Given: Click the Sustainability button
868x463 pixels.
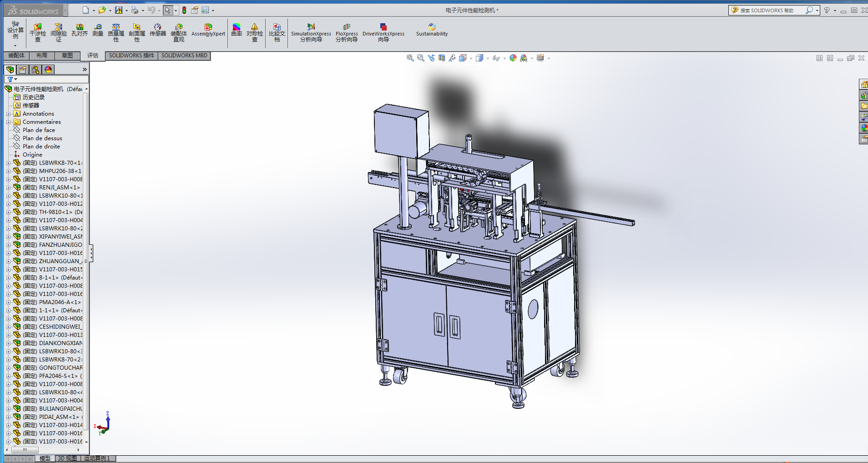Looking at the screenshot, I should 432,30.
